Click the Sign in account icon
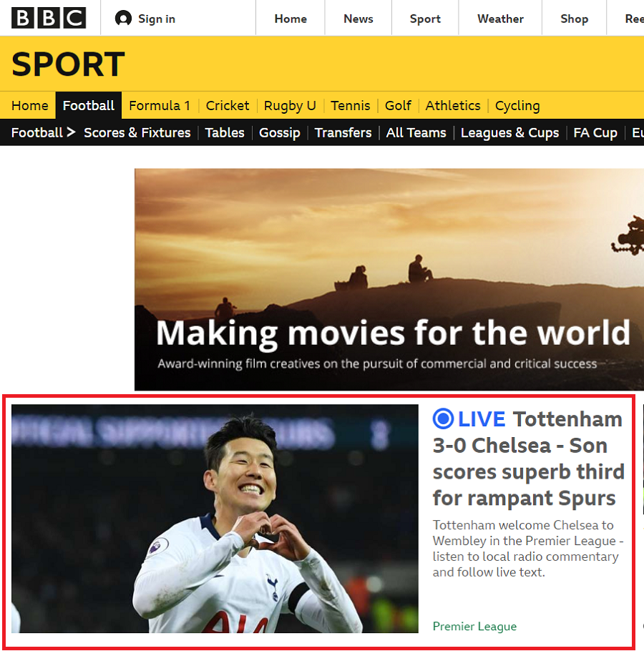This screenshot has height=651, width=644. pyautogui.click(x=123, y=19)
